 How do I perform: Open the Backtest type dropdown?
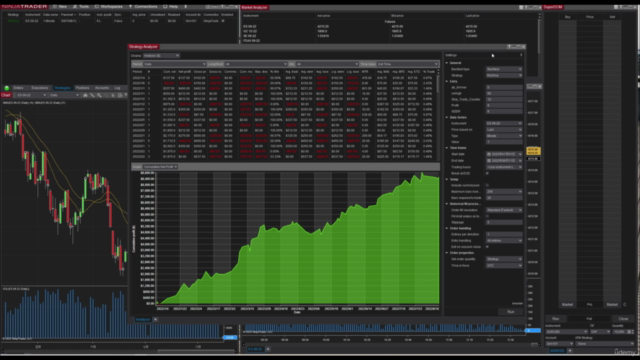[x=504, y=69]
